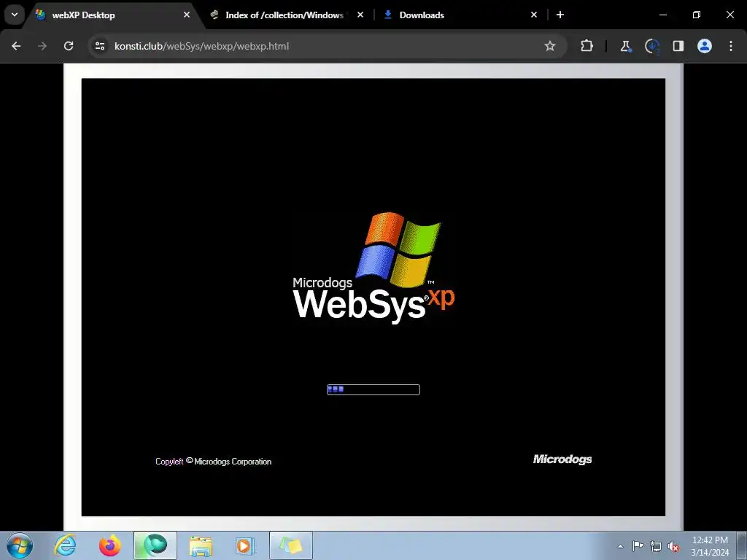Screen dimensions: 747x560
Task: Click Show desktop button at taskbar end
Action: (x=742, y=546)
